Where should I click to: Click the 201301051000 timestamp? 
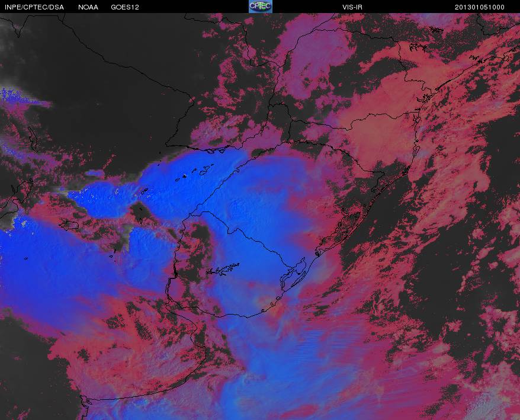point(480,7)
